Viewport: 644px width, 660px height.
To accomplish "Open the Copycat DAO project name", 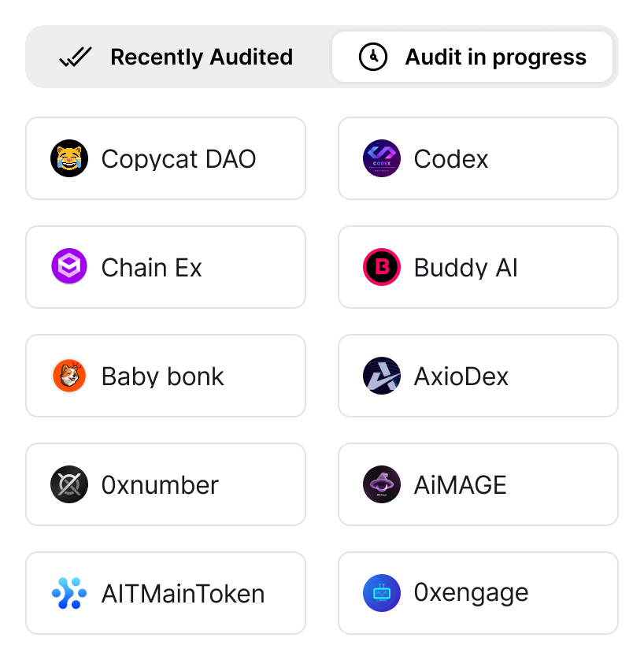I will (x=179, y=159).
